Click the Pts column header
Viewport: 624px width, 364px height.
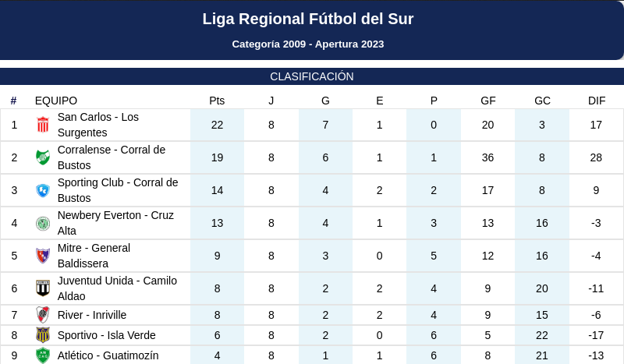pyautogui.click(x=217, y=101)
